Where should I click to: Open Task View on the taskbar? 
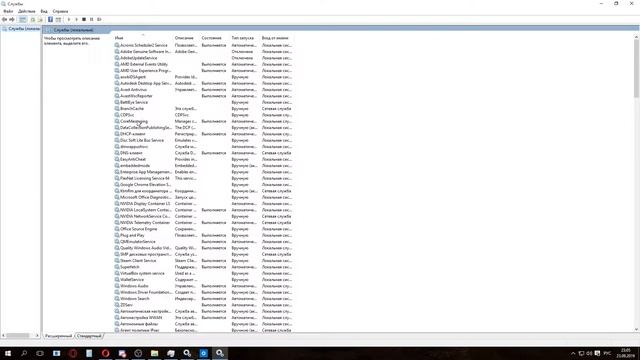pos(40,353)
